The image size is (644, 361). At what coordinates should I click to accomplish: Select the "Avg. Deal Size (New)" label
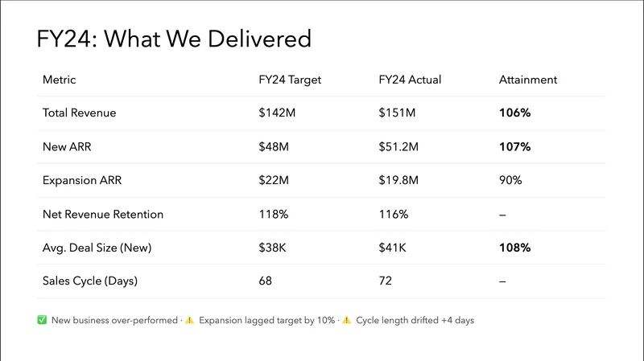pos(98,248)
